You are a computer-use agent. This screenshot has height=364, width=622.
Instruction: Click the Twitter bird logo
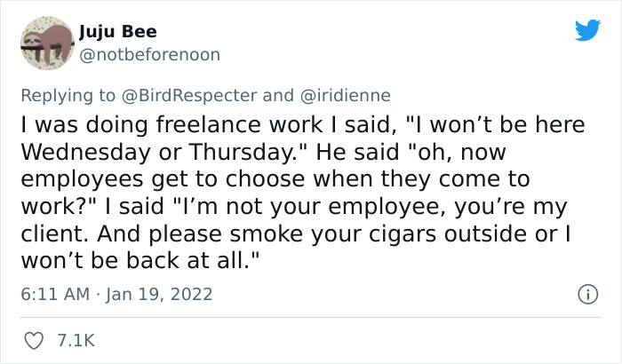click(x=587, y=30)
